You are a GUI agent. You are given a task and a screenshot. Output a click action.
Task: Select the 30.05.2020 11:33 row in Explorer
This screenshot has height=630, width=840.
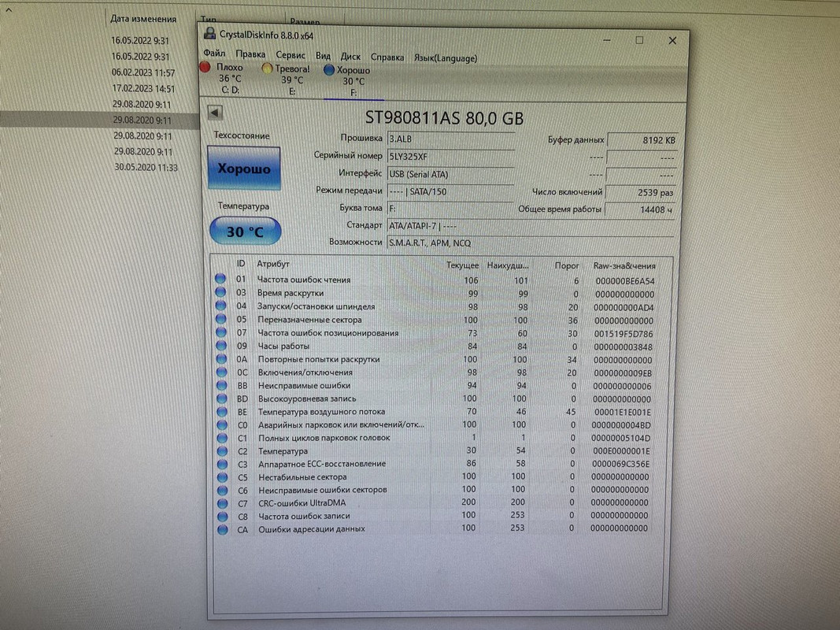tap(146, 167)
